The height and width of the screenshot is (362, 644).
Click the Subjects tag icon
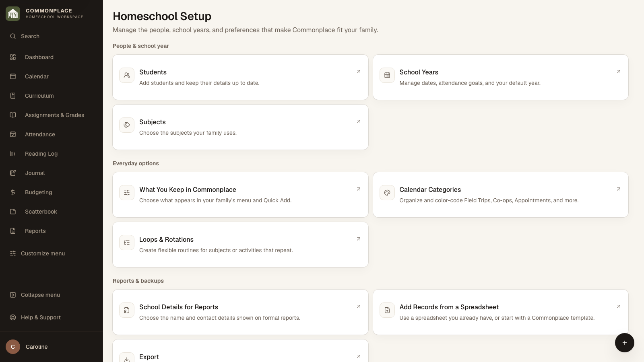pos(127,125)
